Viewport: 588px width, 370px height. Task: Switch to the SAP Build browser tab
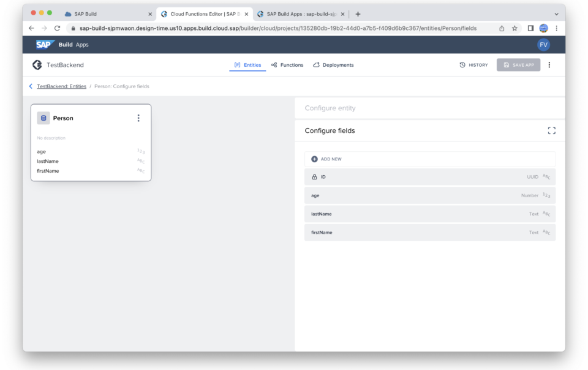click(108, 14)
